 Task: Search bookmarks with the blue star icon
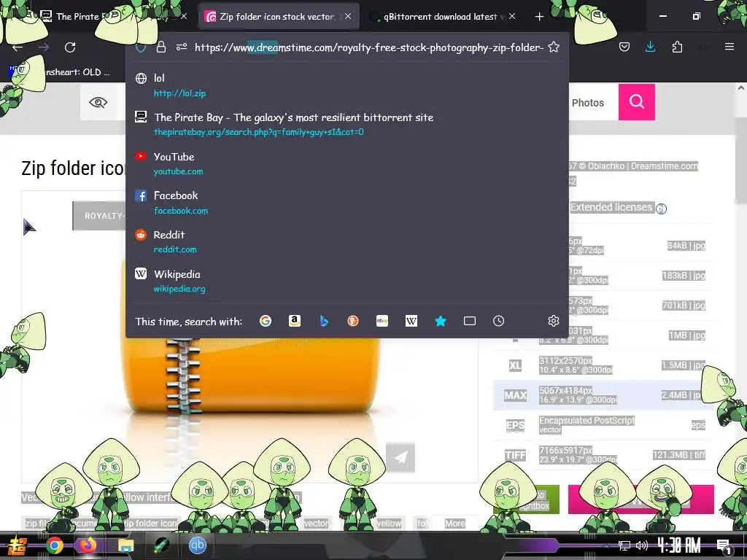[441, 321]
